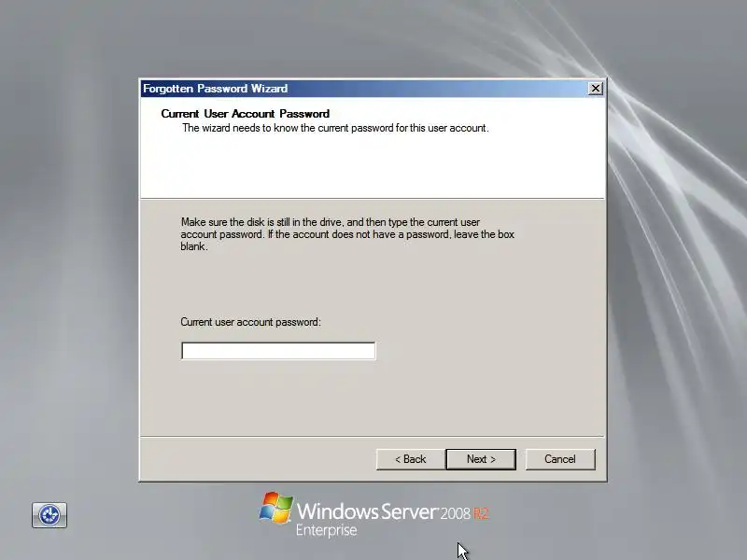The width and height of the screenshot is (747, 560).
Task: Cancel the password wizard
Action: tap(560, 459)
